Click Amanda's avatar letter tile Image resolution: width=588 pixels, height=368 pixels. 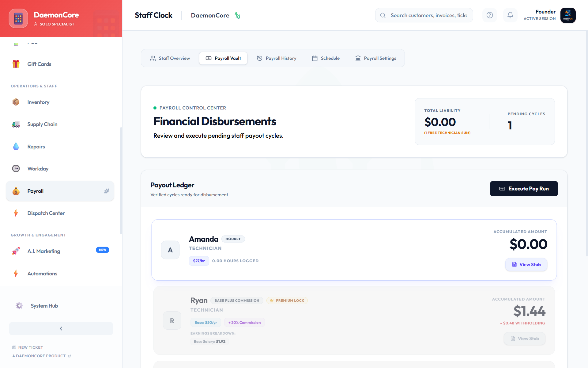170,250
